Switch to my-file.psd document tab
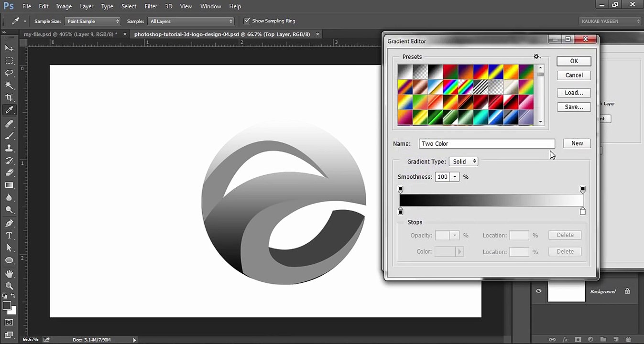 [x=70, y=34]
